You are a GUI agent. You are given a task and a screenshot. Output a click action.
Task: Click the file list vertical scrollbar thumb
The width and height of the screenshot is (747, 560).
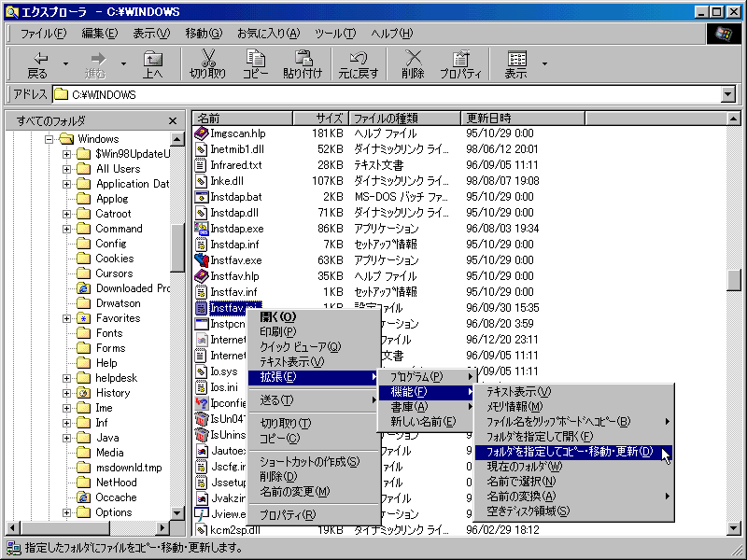tap(735, 280)
